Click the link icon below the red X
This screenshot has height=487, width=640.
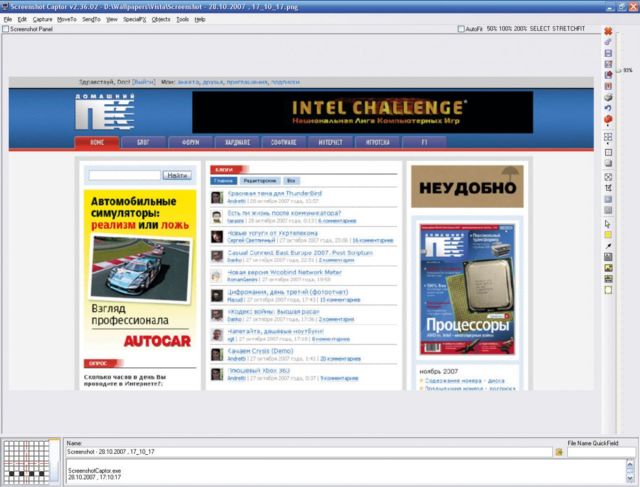click(x=608, y=42)
